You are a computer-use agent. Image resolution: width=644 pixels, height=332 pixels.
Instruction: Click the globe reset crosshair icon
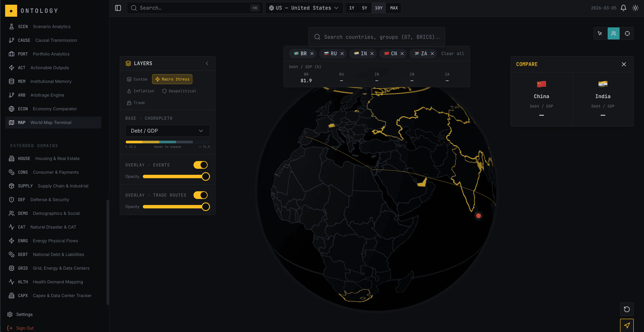pyautogui.click(x=627, y=33)
